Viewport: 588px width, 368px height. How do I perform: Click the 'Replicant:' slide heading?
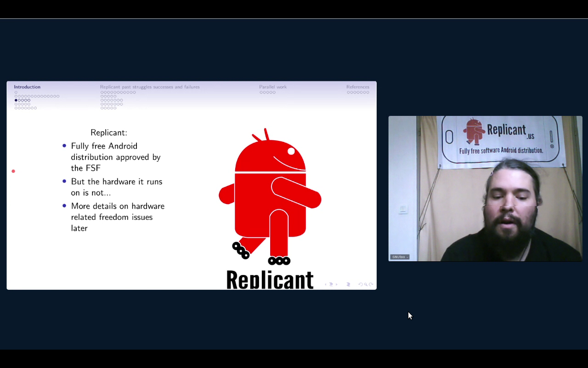pos(109,132)
